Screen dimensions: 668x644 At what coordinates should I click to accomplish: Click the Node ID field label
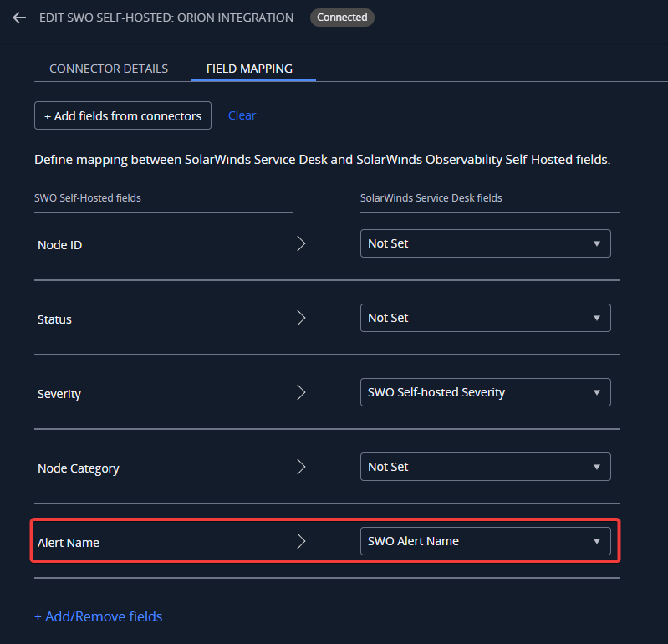[x=59, y=245]
